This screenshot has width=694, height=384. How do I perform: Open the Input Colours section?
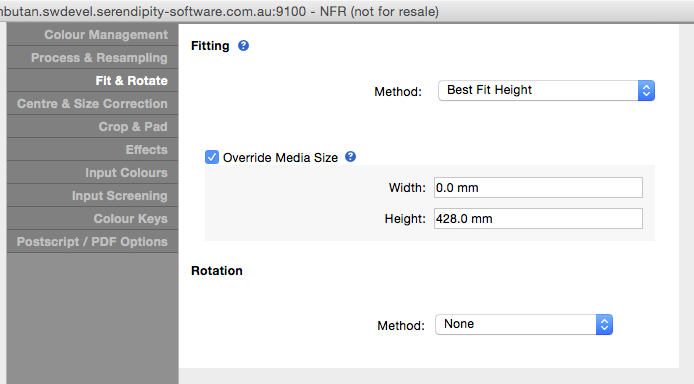pos(93,173)
